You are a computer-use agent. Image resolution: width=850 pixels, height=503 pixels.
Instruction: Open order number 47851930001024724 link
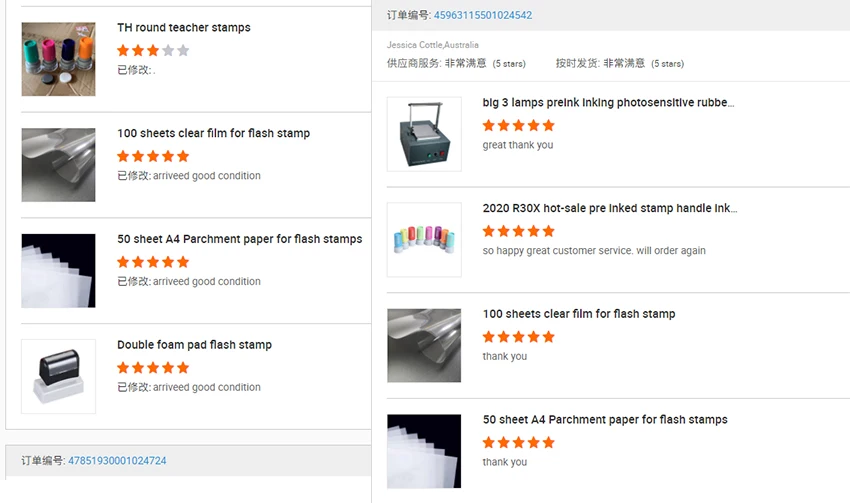[x=117, y=461]
